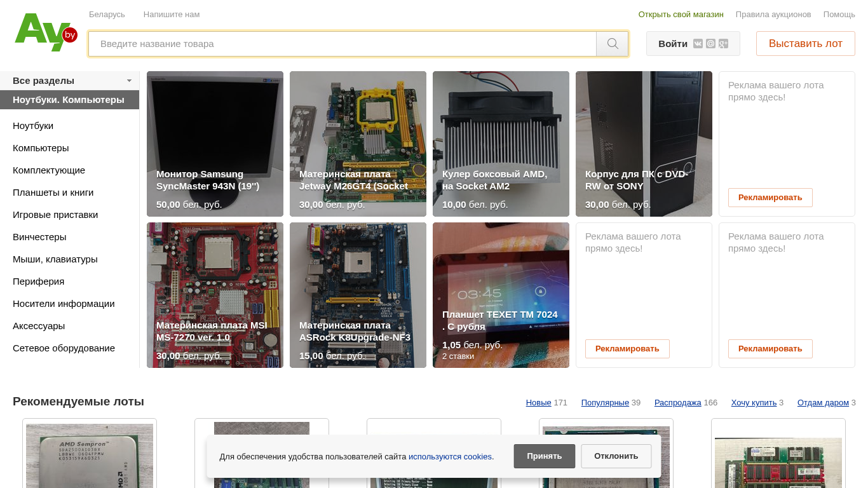
Task: Open the Игровые приставки category
Action: (x=55, y=215)
